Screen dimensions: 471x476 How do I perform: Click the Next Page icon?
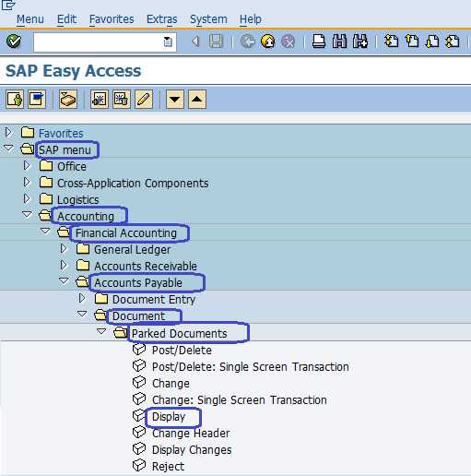coord(432,42)
